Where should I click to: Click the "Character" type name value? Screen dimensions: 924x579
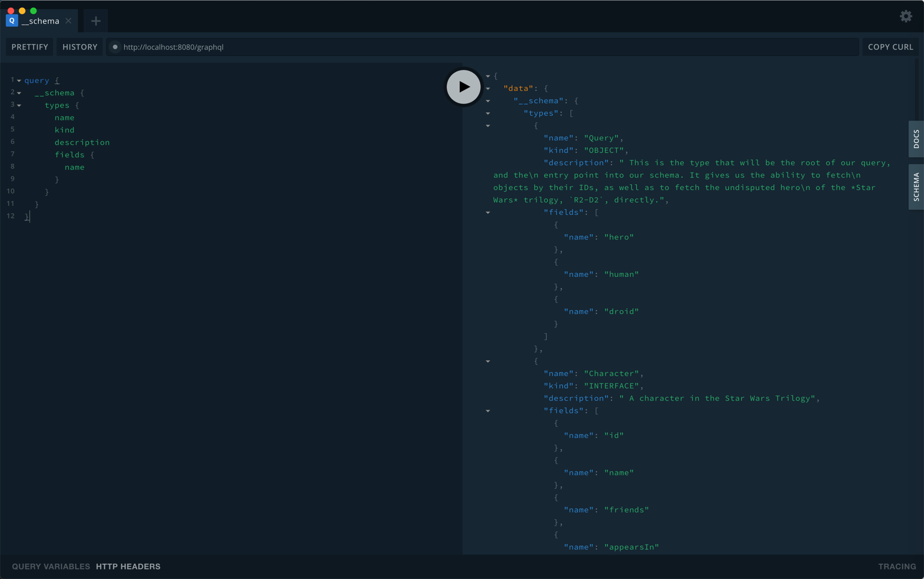pyautogui.click(x=611, y=374)
